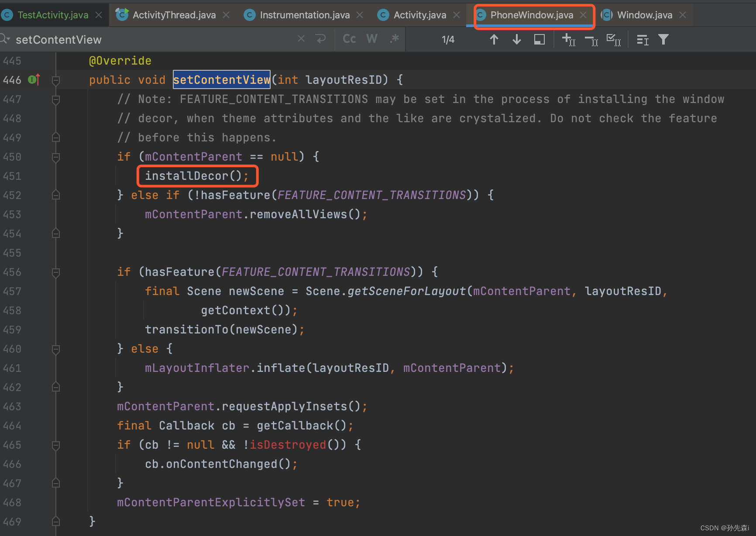Click the 1/4 match counter
Screen dimensions: 756x536
(448, 40)
